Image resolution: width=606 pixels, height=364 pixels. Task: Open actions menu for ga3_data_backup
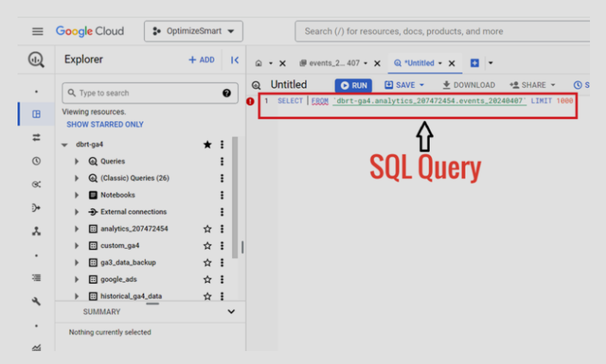pos(222,263)
